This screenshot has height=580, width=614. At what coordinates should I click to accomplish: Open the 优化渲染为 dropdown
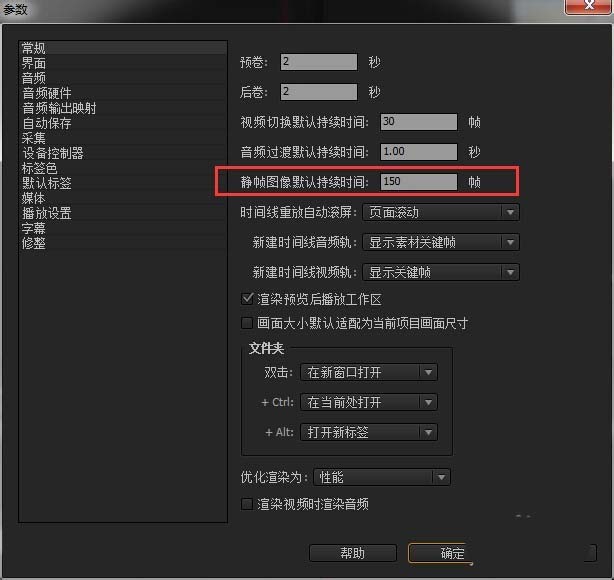coord(382,477)
